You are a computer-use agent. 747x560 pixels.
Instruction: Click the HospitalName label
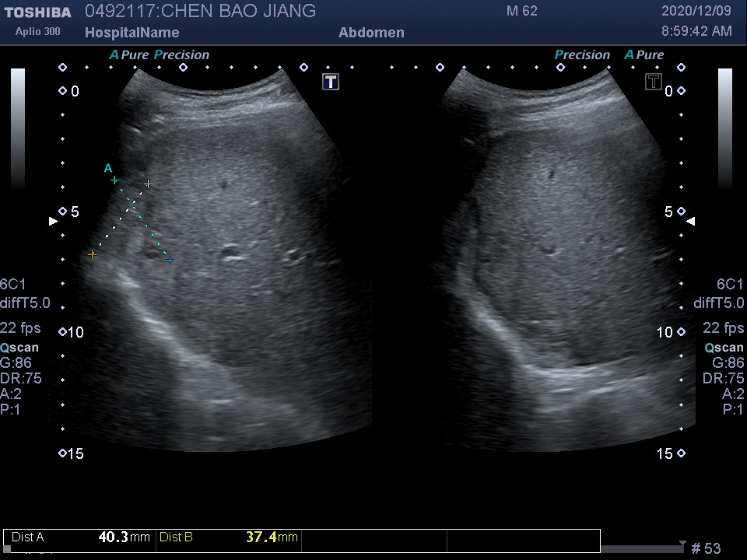132,33
